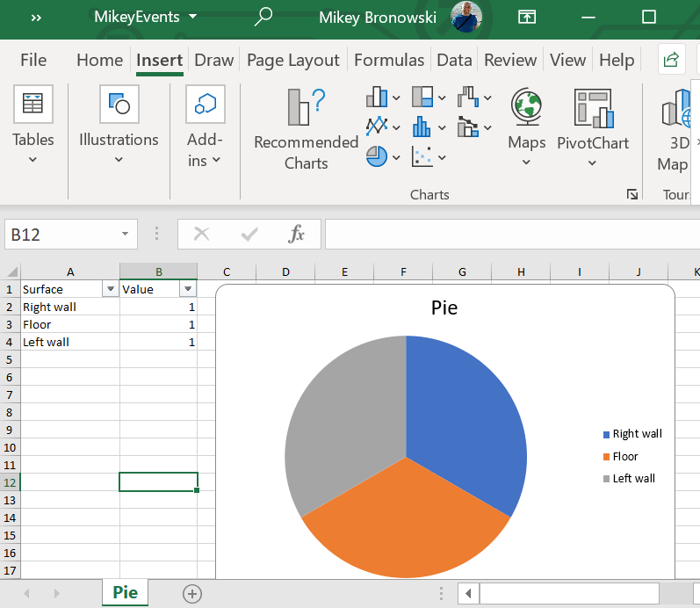Open the Page Layout ribbon tab
Screen dimensions: 700x608
(292, 60)
